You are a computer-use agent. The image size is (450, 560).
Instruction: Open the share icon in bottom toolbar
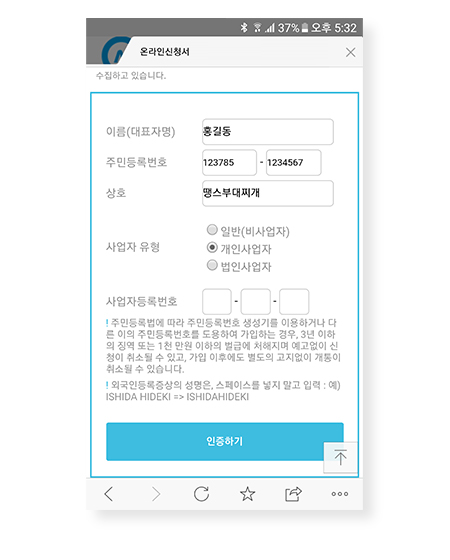pyautogui.click(x=293, y=494)
